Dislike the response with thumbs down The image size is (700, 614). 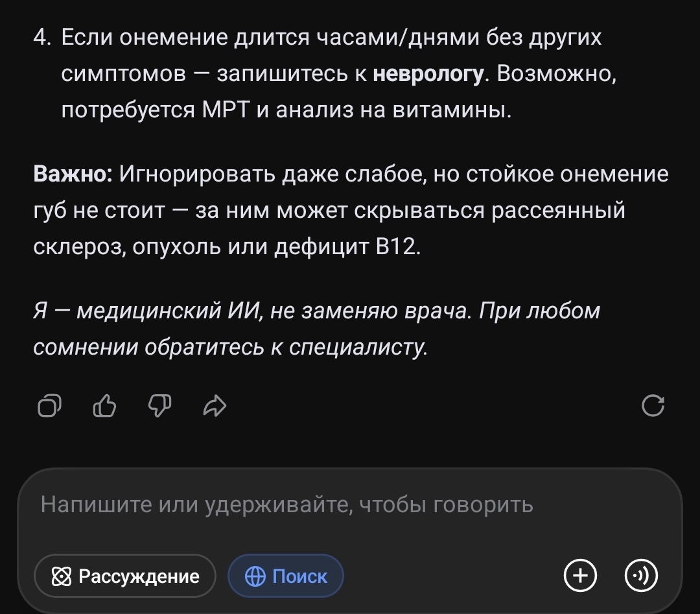click(x=160, y=406)
